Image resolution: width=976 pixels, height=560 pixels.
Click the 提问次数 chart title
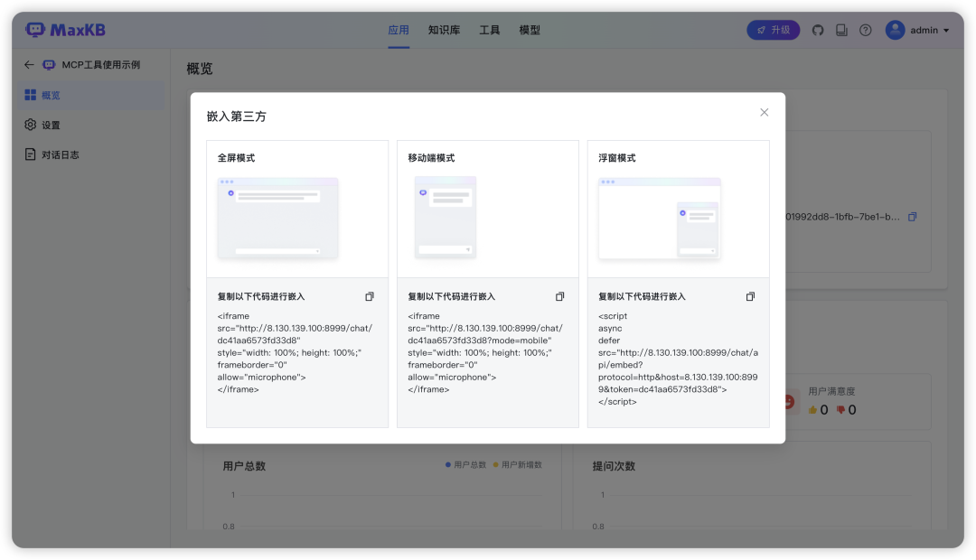tap(614, 466)
